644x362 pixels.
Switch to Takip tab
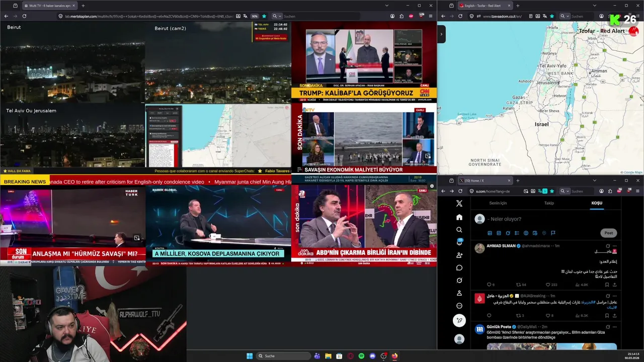549,203
